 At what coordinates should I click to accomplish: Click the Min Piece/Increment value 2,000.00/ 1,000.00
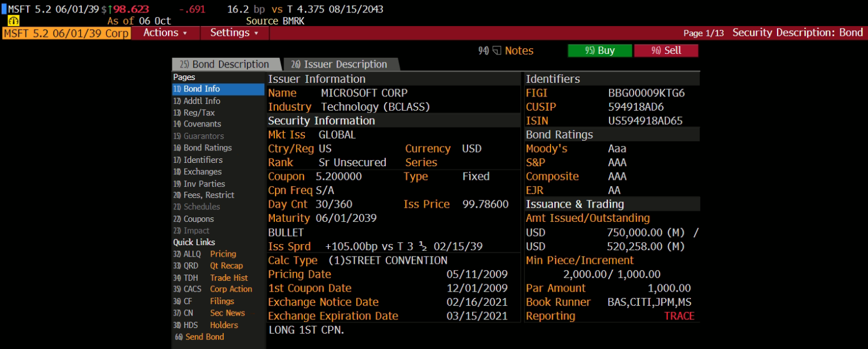[612, 275]
